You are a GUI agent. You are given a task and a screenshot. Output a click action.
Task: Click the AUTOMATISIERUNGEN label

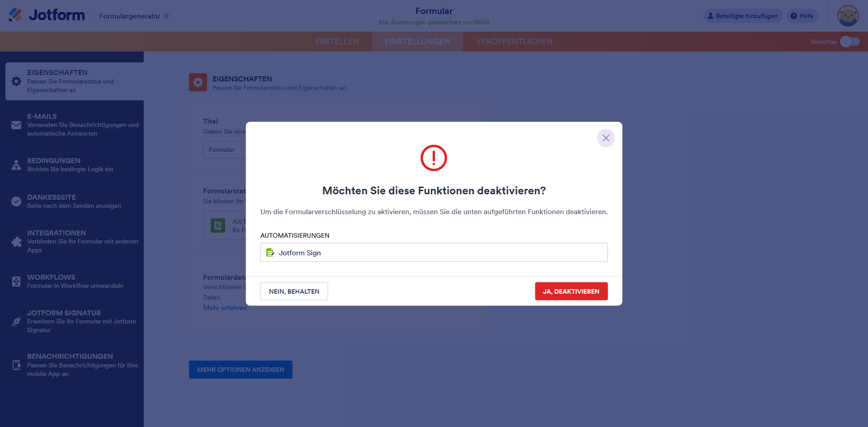pos(295,235)
